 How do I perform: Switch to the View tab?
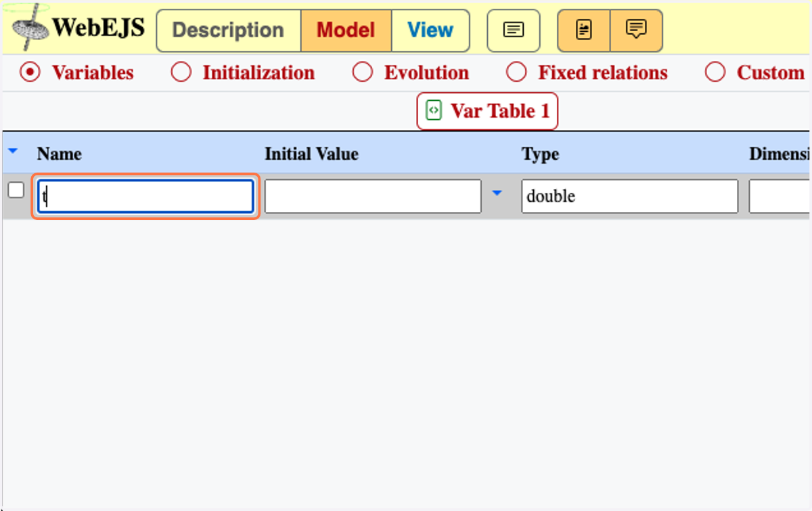(430, 30)
